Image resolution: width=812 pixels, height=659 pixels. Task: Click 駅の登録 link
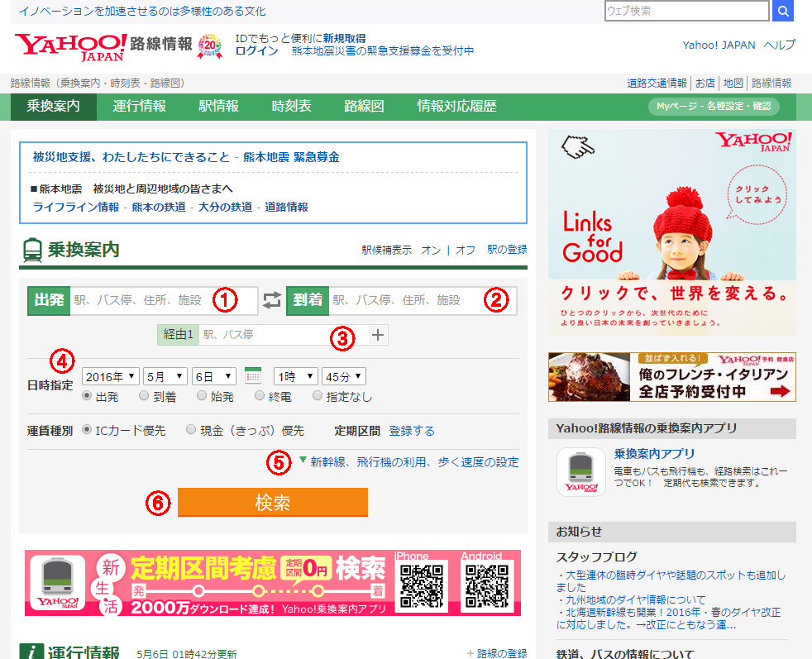(507, 250)
